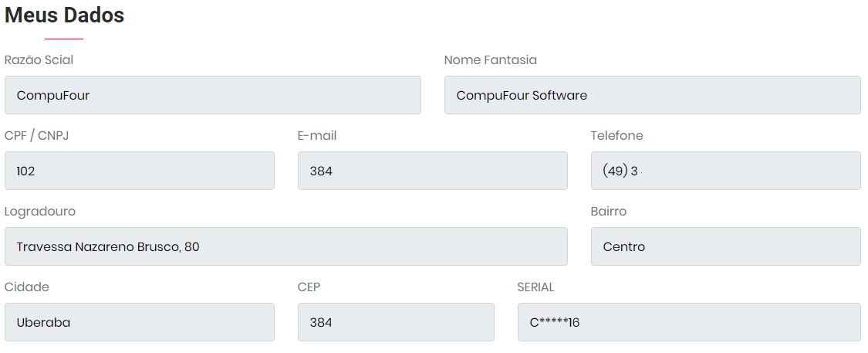
Task: Click the 'Cidade' label text
Action: [26, 287]
